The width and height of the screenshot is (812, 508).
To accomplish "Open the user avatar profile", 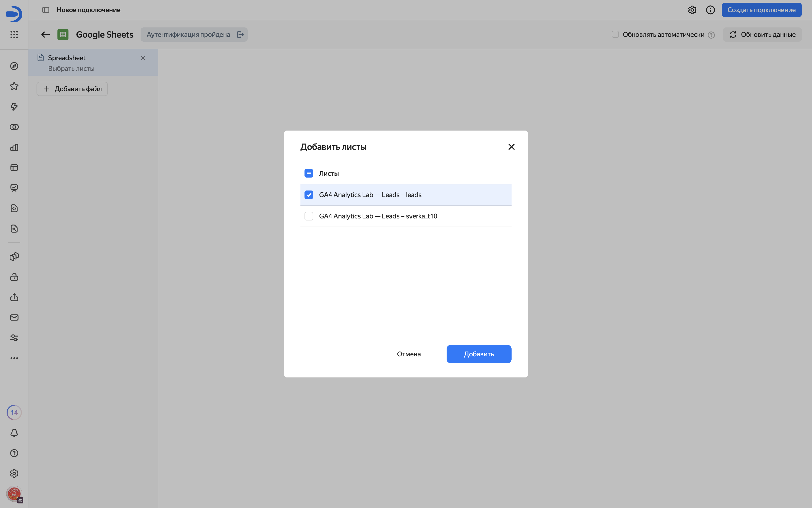I will click(x=14, y=494).
